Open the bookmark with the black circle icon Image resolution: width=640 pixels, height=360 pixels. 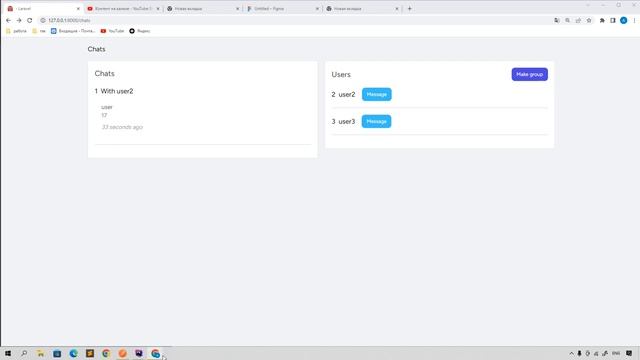[x=140, y=31]
